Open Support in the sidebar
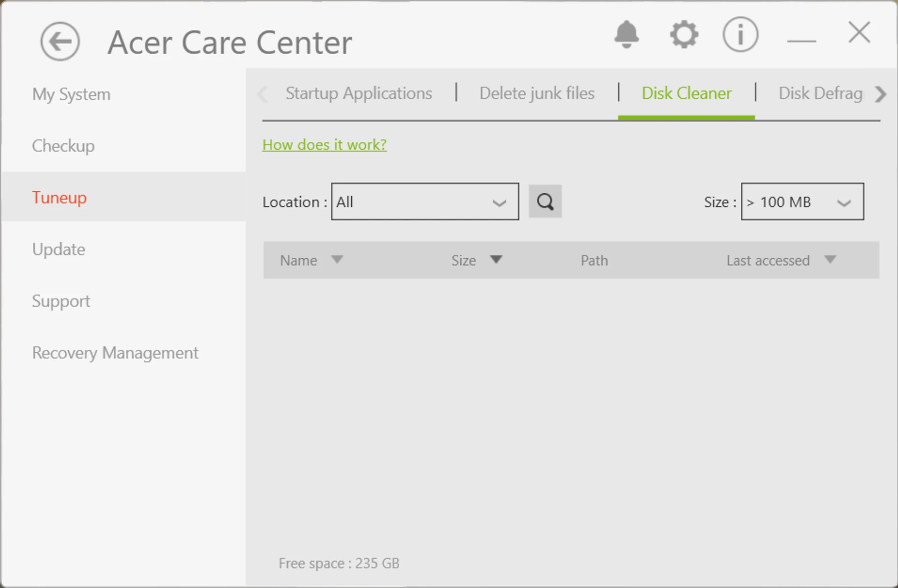898x588 pixels. click(61, 301)
